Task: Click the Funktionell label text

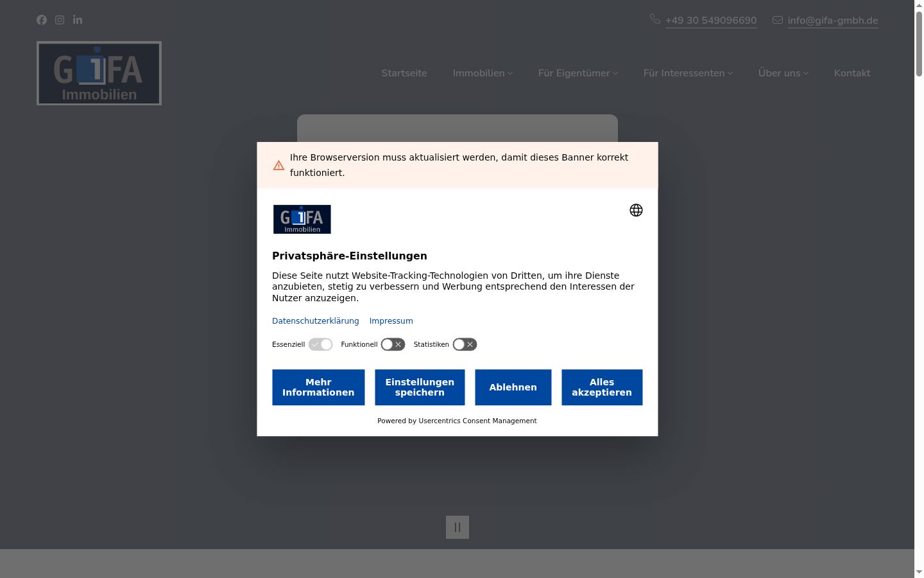Action: pos(359,345)
